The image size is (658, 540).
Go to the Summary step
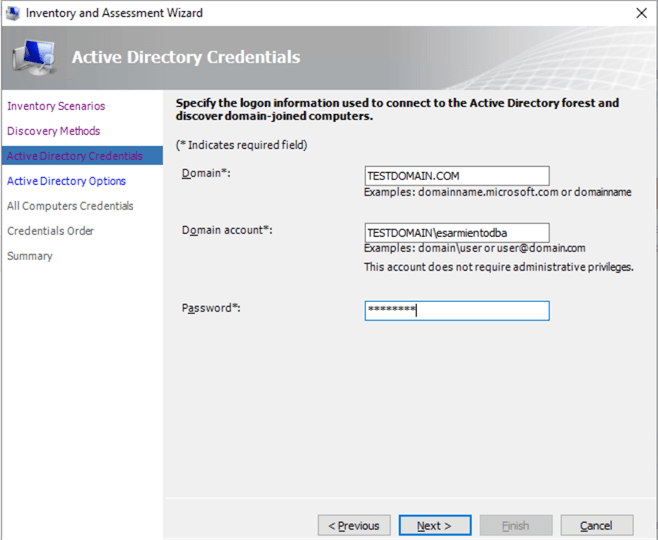coord(30,256)
